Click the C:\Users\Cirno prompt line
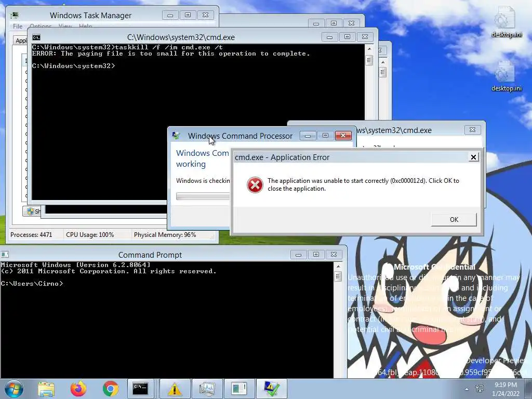This screenshot has width=532, height=399. (32, 284)
